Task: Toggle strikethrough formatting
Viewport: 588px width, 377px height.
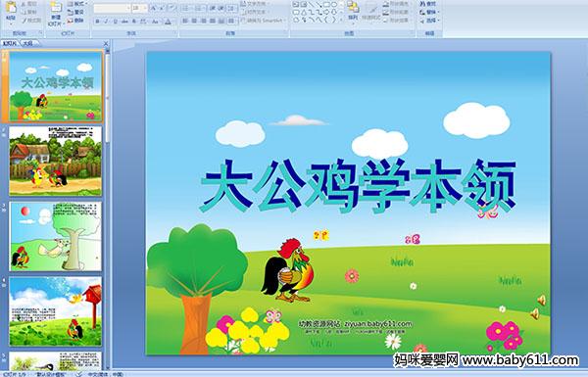Action: click(x=124, y=22)
